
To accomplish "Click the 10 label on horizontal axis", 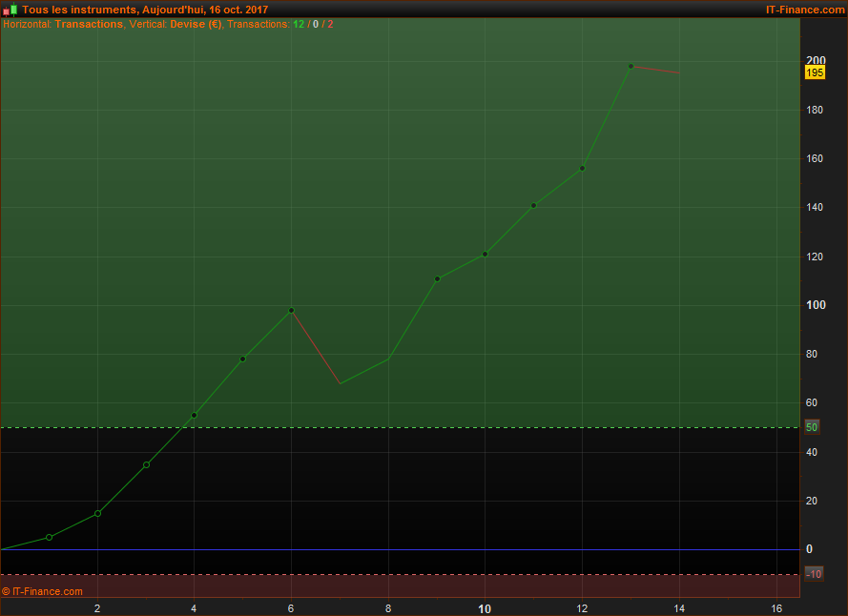I will tap(485, 608).
